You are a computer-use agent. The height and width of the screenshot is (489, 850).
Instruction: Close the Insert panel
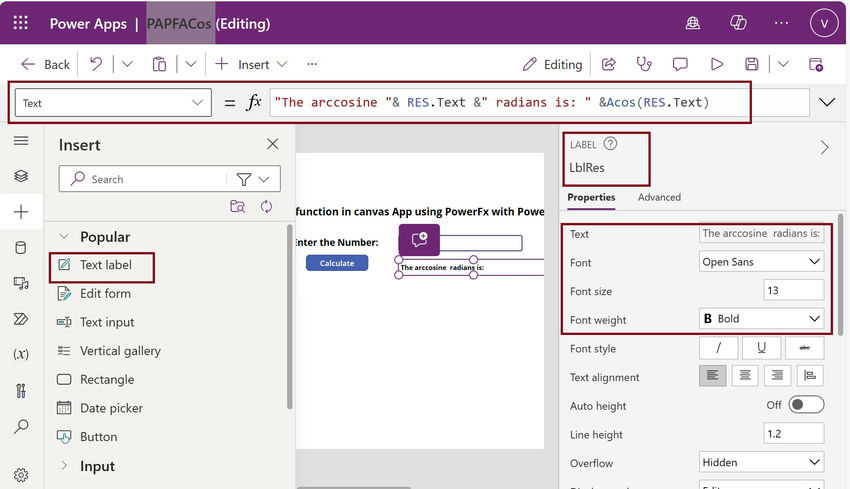(273, 144)
